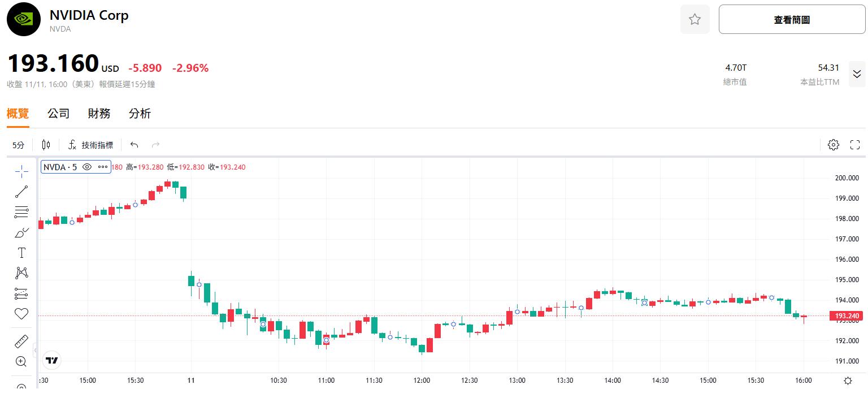
Task: Switch to the 財務 tab
Action: 99,113
